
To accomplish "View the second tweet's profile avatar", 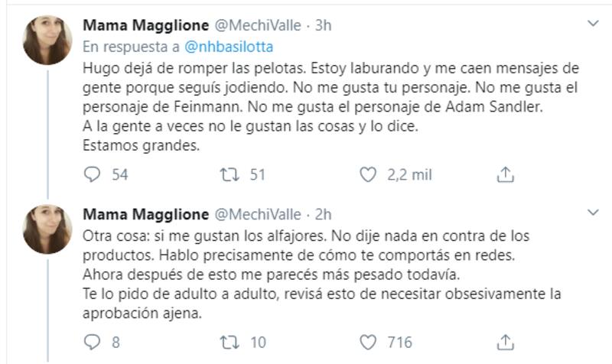I will pyautogui.click(x=47, y=229).
